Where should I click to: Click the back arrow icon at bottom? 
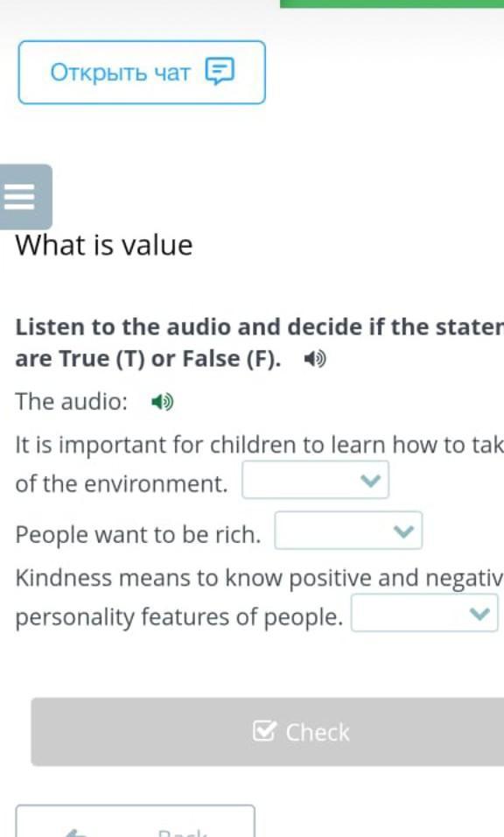pyautogui.click(x=74, y=833)
